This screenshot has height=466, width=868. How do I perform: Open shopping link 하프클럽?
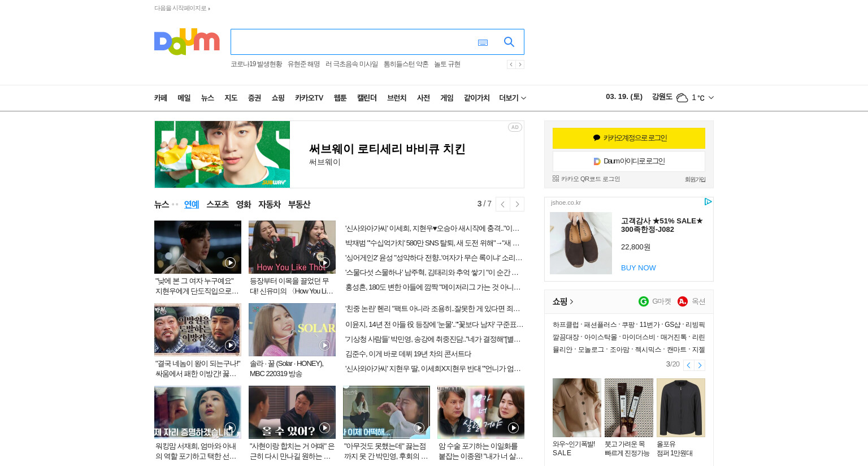click(566, 325)
